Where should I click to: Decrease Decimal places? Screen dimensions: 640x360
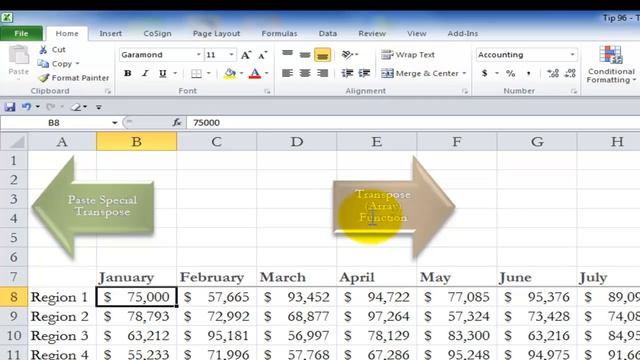click(570, 73)
